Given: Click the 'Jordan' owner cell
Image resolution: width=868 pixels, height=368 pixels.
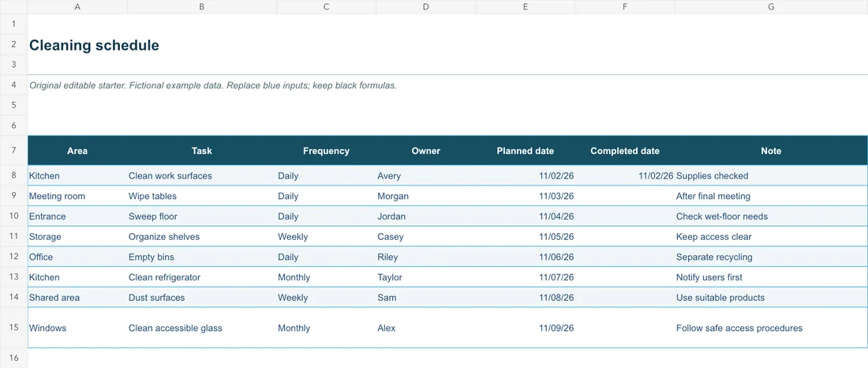Looking at the screenshot, I should point(425,216).
